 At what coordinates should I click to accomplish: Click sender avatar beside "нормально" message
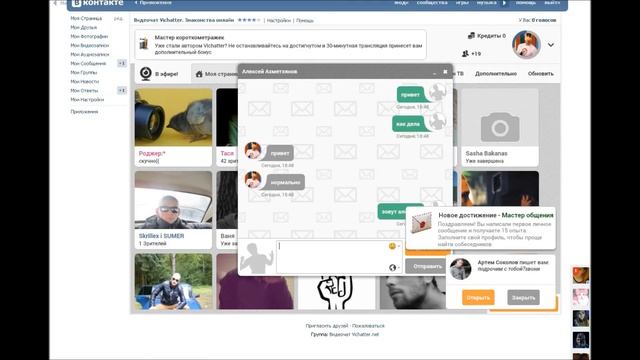click(253, 180)
